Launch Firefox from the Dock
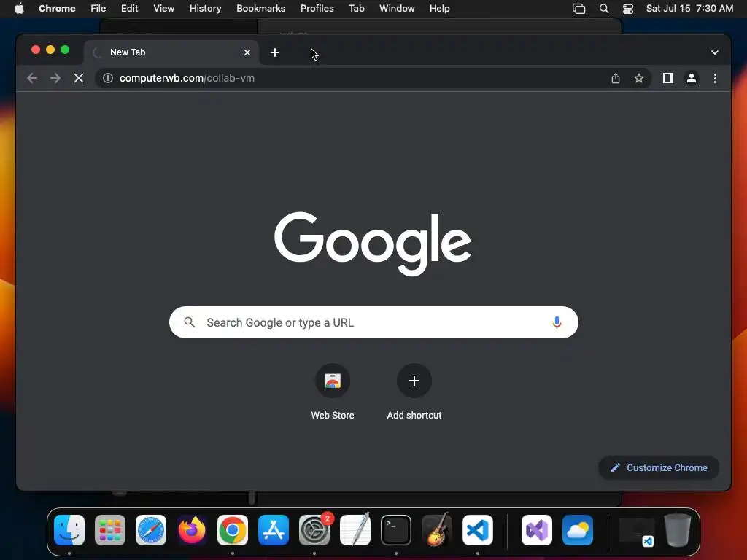This screenshot has height=560, width=747. pyautogui.click(x=192, y=530)
